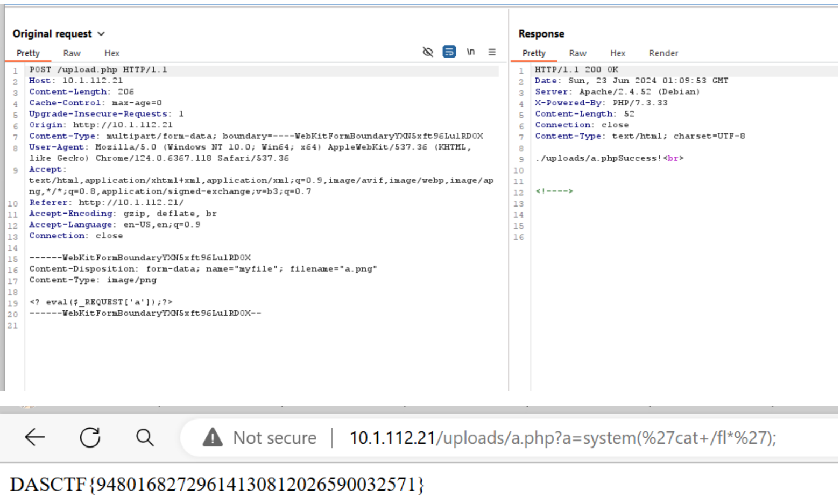Screen dimensions: 840x504
Task: Switch to the request Raw tab
Action: point(72,53)
